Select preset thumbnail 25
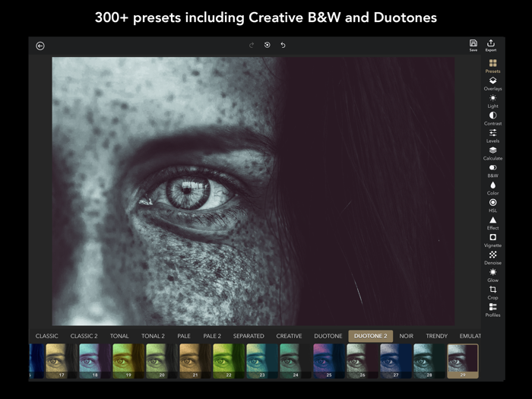 pos(329,361)
